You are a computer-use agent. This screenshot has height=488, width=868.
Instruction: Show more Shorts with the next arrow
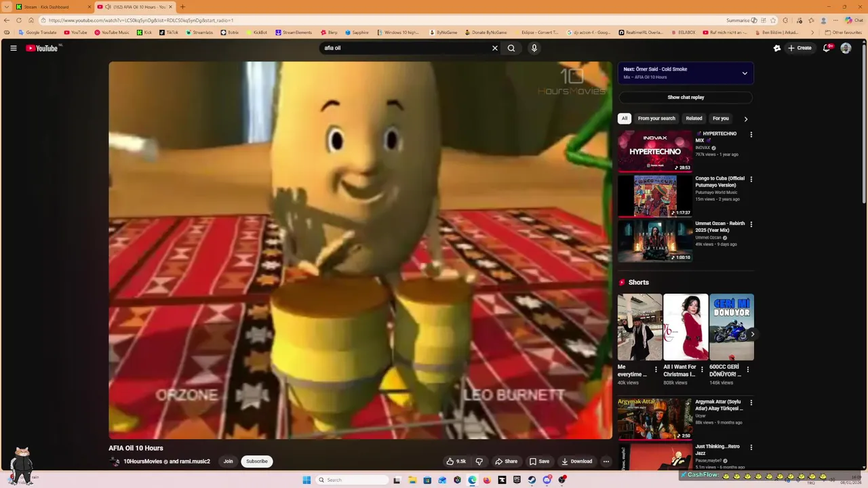pyautogui.click(x=752, y=334)
